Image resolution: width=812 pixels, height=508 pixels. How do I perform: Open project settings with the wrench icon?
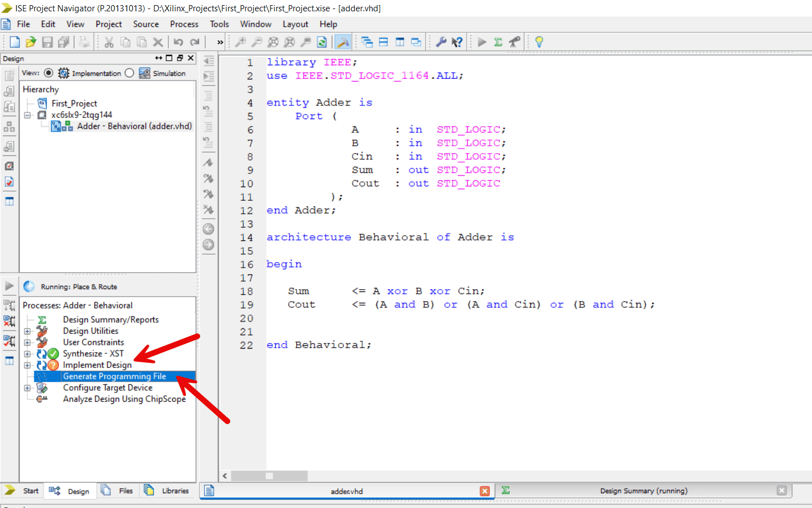[441, 41]
